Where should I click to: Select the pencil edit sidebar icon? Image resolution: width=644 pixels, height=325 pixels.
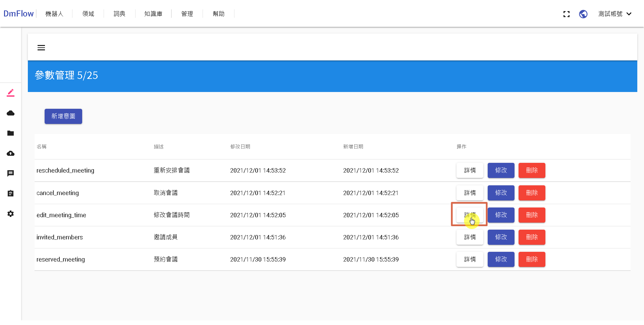pyautogui.click(x=11, y=93)
